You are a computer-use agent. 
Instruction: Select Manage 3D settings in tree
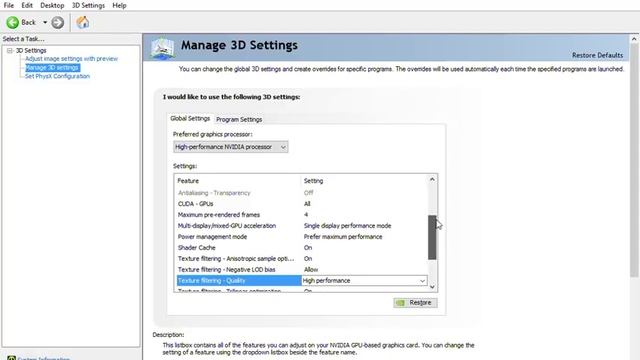52,68
